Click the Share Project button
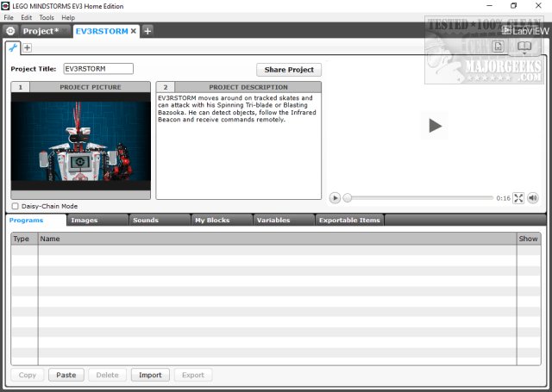The image size is (552, 392). point(289,70)
